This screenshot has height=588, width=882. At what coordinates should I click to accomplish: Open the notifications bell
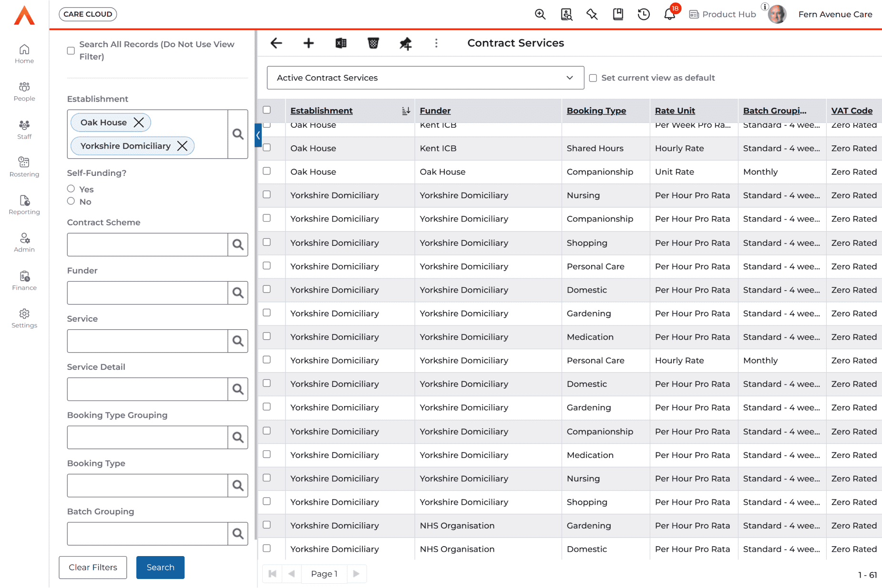pyautogui.click(x=669, y=14)
